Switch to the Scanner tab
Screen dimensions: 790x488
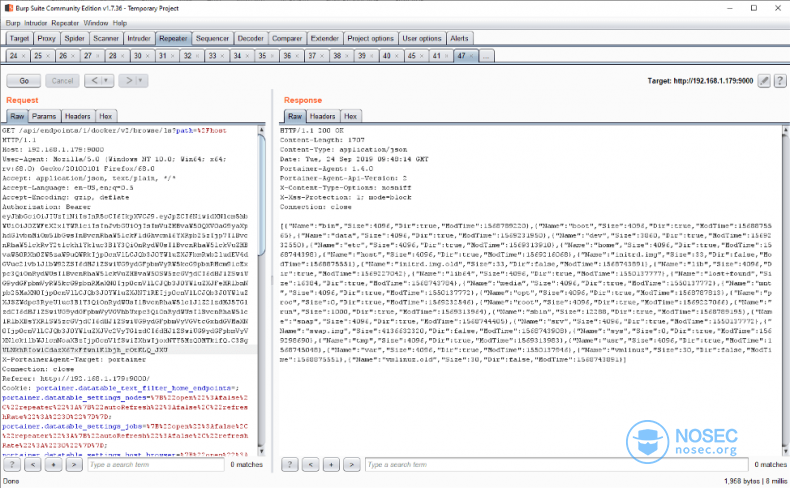[106, 38]
